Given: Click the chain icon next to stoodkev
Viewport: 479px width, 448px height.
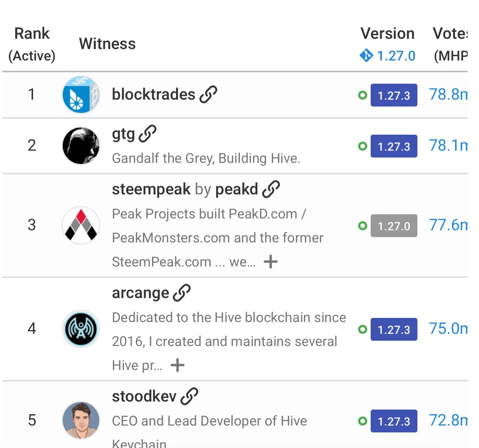Looking at the screenshot, I should point(189,396).
